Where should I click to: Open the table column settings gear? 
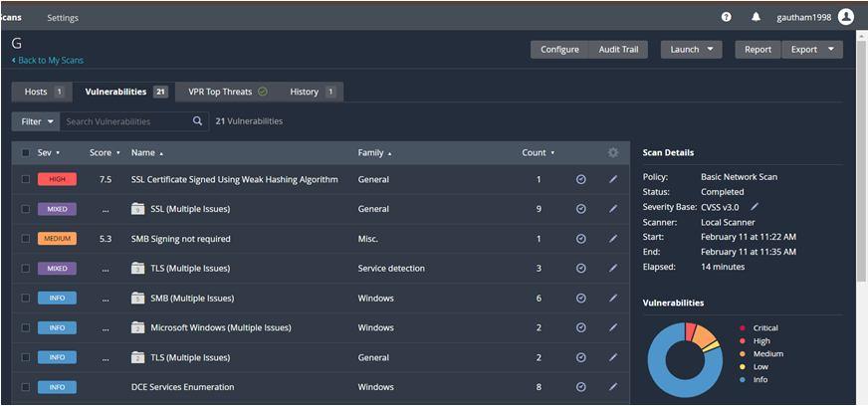(x=613, y=152)
